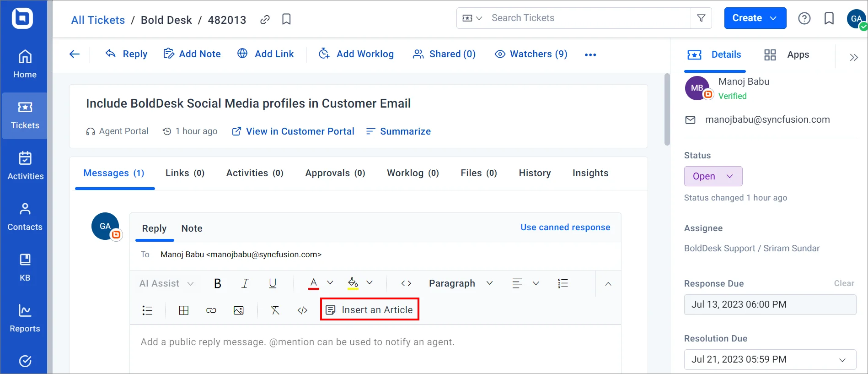The width and height of the screenshot is (868, 374).
Task: Click the filter funnel icon in search
Action: click(701, 18)
